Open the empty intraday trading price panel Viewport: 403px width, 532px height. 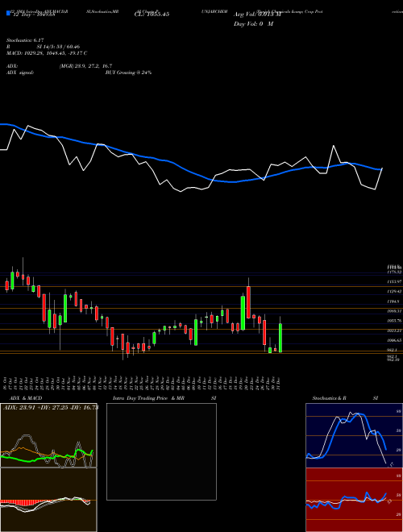click(161, 451)
